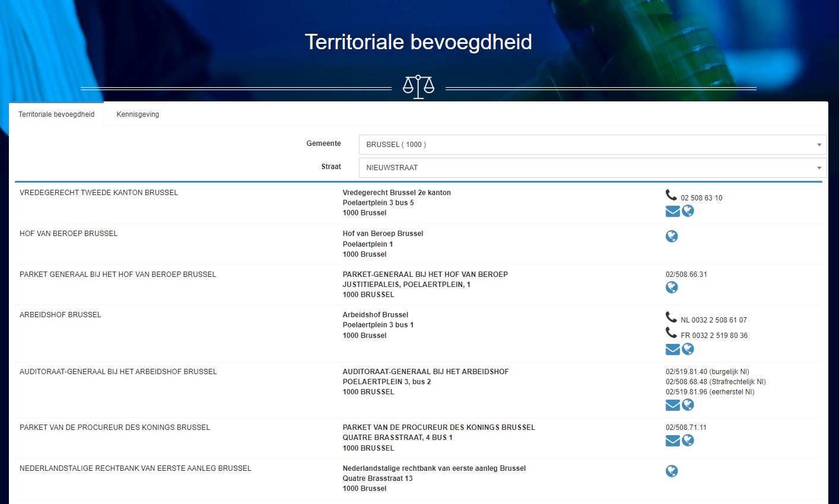Click envelope icon for Auditoraat-Generaal bij het Arbeidshof
The width and height of the screenshot is (839, 504).
tap(672, 405)
